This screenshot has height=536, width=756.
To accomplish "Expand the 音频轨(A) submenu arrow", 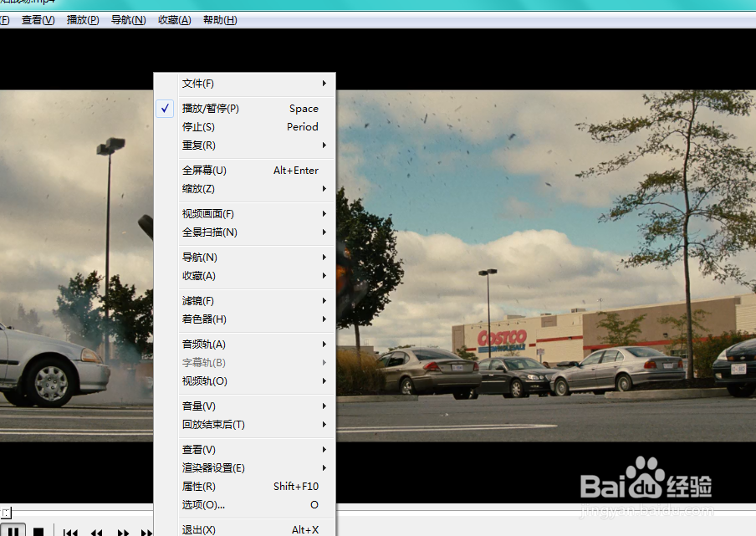I will coord(324,345).
